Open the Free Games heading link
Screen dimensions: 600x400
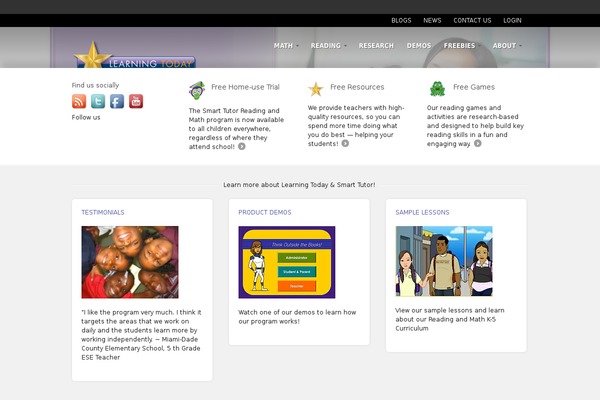(x=474, y=87)
